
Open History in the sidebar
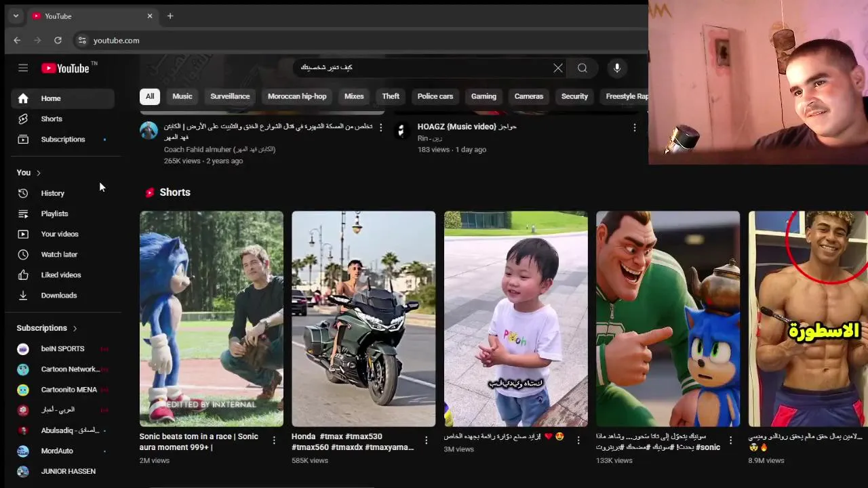pos(62,193)
